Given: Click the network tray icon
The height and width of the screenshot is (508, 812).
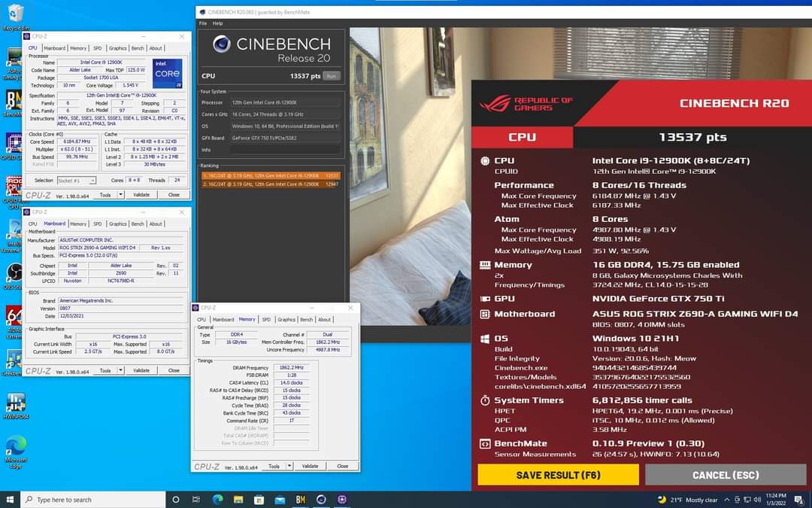Looking at the screenshot, I should click(747, 500).
